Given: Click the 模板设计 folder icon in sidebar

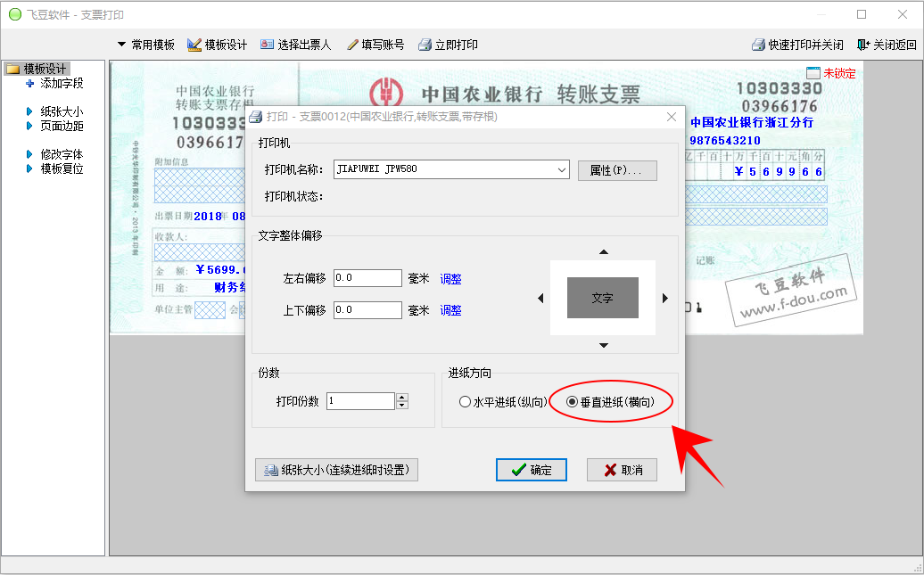Looking at the screenshot, I should click(x=13, y=69).
